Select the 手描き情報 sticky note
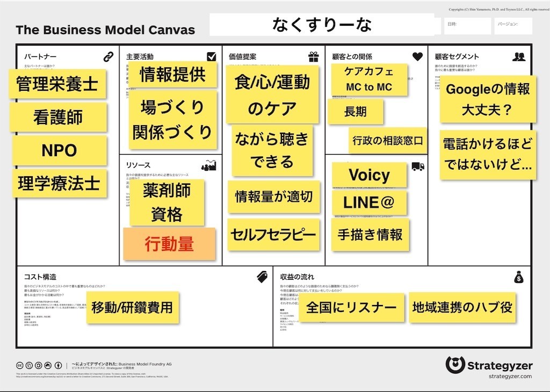 [370, 235]
